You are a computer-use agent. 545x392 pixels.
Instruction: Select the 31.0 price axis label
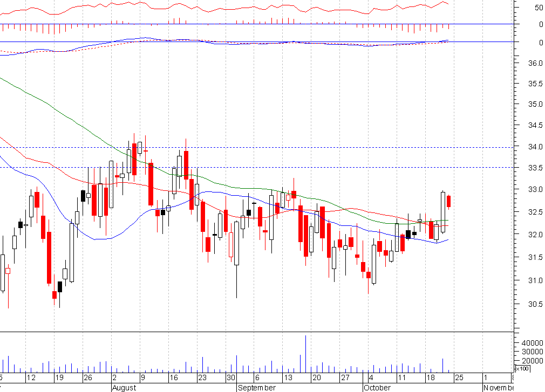pos(535,280)
